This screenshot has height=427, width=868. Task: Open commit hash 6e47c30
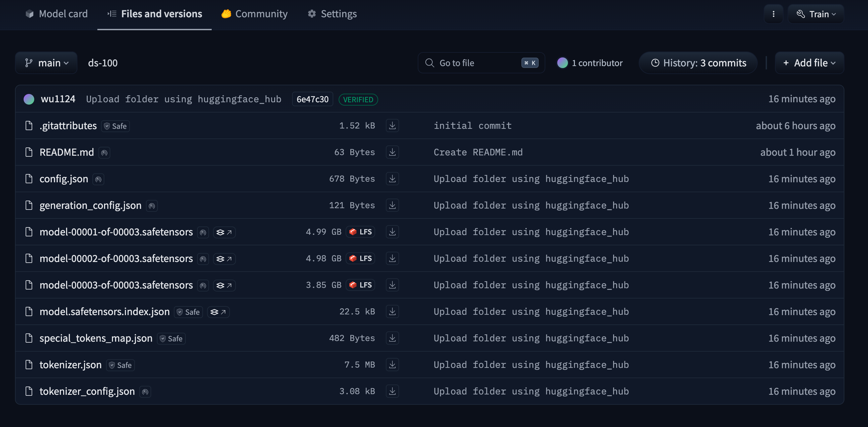pyautogui.click(x=312, y=99)
